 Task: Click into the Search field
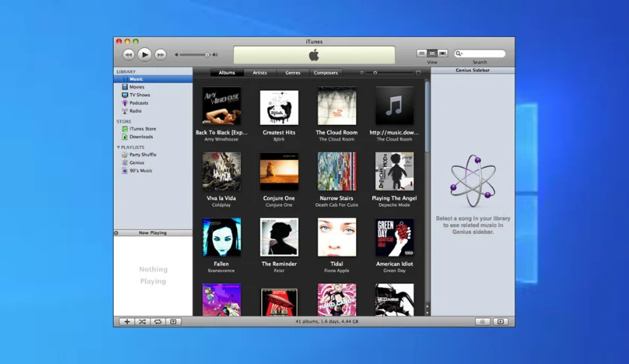[x=480, y=53]
